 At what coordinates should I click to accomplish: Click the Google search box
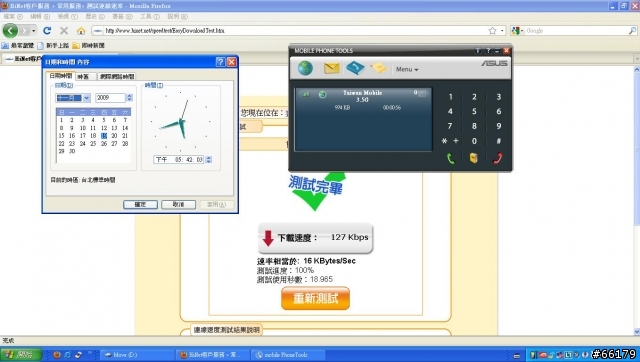point(576,31)
